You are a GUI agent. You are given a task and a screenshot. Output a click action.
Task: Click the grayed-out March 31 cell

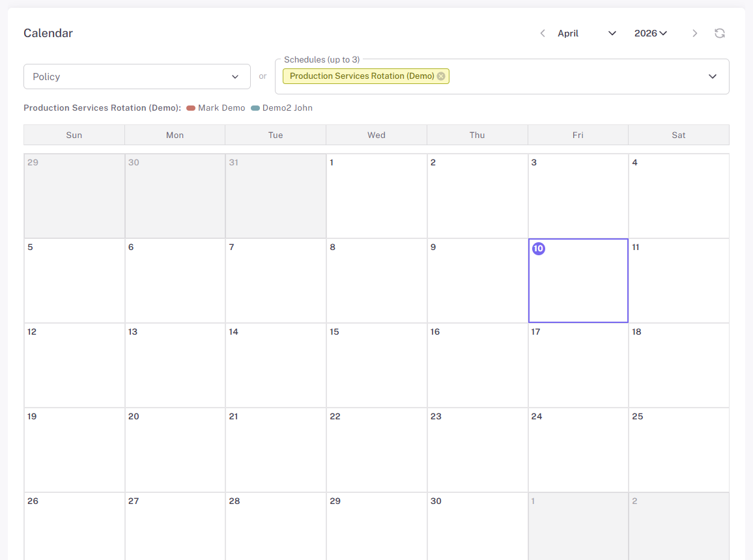tap(275, 195)
